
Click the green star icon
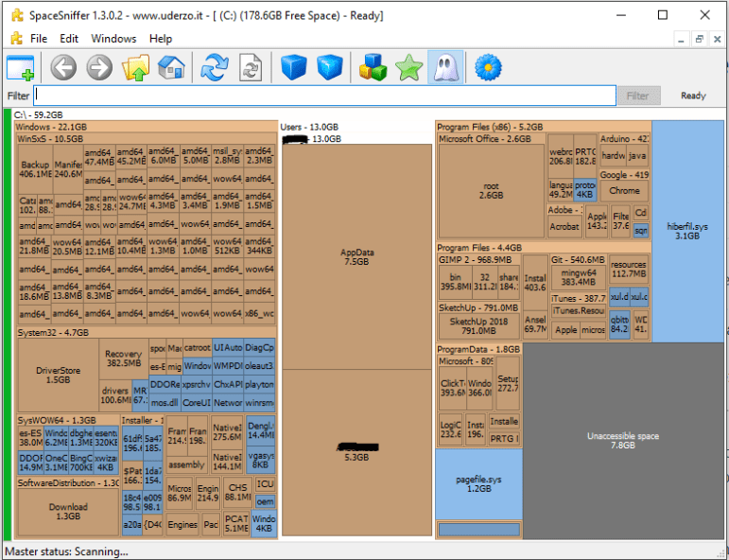pyautogui.click(x=408, y=67)
